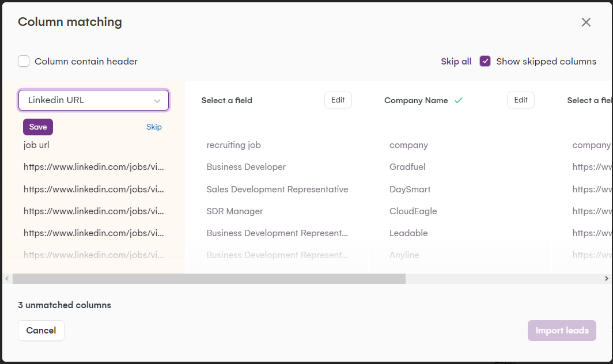
Task: Close the Column matching dialog
Action: (x=586, y=22)
